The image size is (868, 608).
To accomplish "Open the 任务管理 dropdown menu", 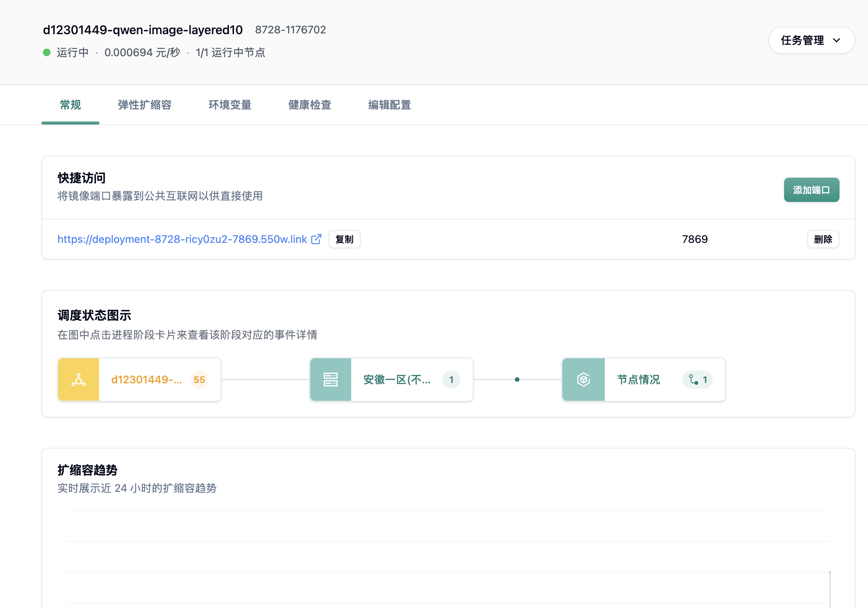I will 802,40.
